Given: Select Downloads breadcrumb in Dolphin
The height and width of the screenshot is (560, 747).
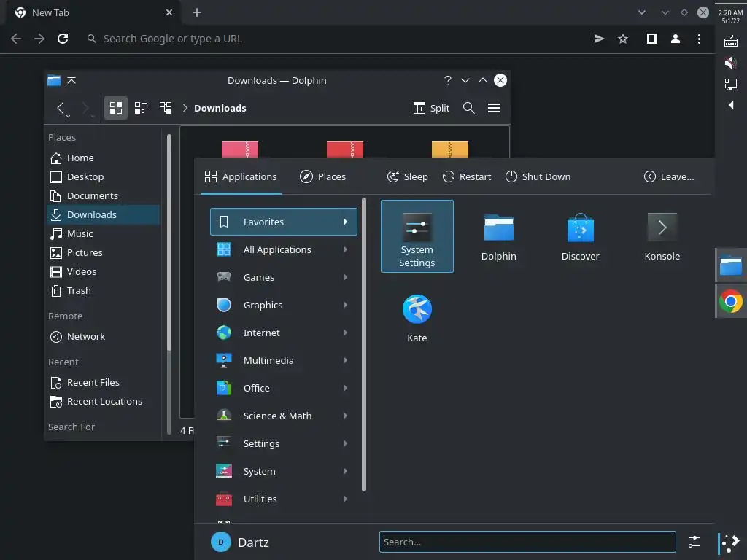Looking at the screenshot, I should [220, 108].
